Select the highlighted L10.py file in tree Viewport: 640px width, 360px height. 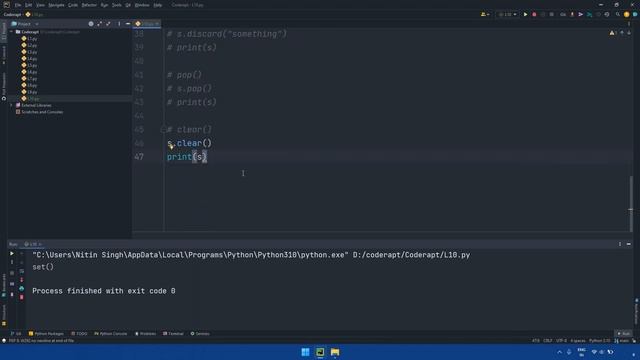tap(33, 99)
